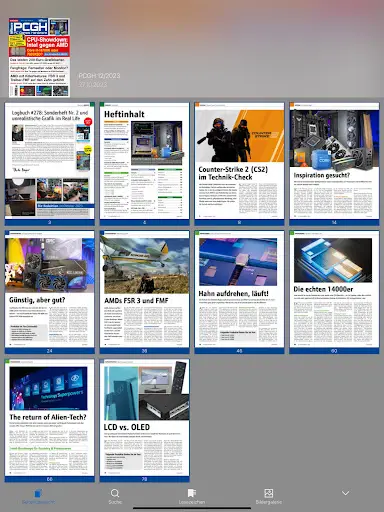Open the PCGH magazine cover
Viewport: 384px width, 512px height.
[39, 57]
